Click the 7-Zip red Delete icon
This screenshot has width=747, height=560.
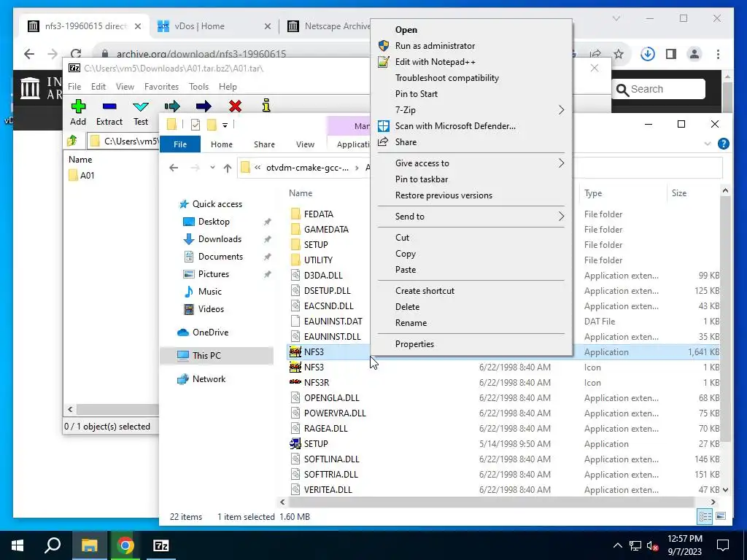(x=235, y=106)
